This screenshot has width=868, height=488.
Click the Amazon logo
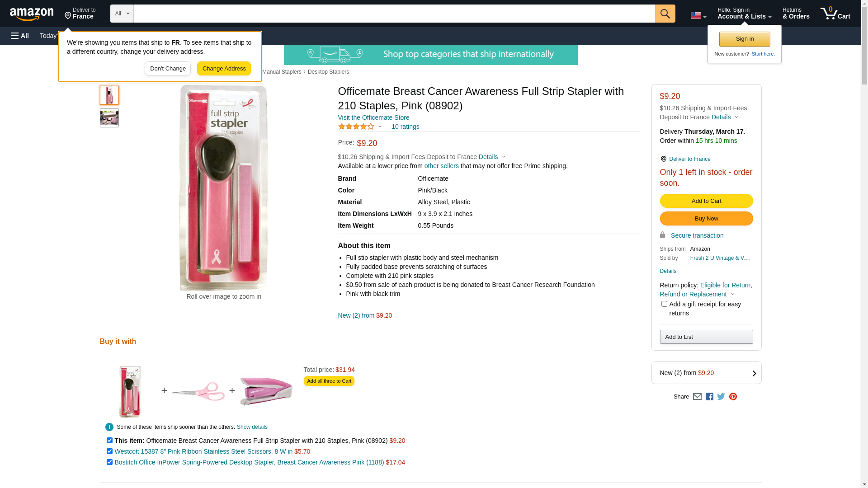(32, 14)
